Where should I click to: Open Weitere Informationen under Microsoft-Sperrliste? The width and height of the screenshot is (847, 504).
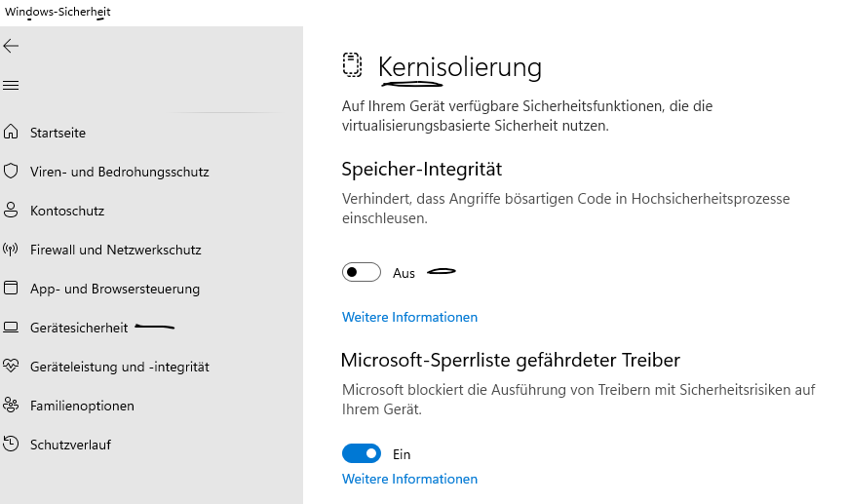click(409, 480)
